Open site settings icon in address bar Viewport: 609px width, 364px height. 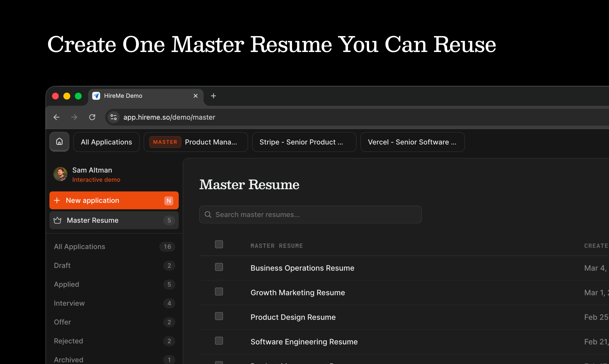[113, 117]
